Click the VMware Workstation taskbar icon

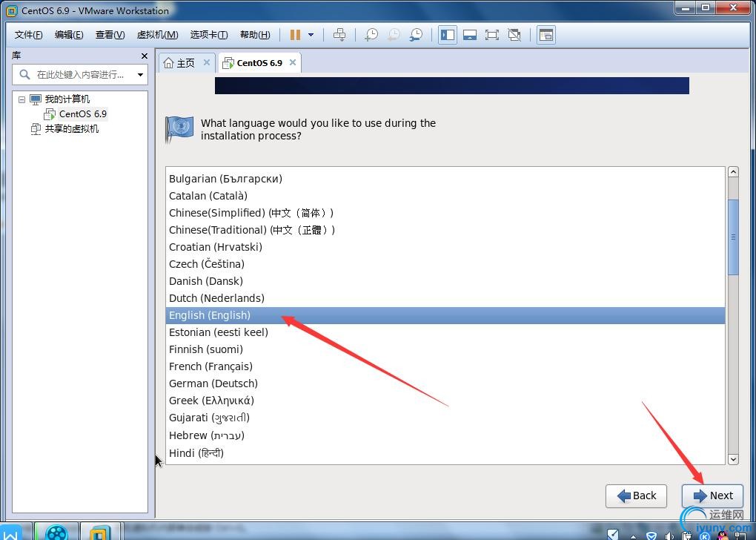pyautogui.click(x=100, y=531)
